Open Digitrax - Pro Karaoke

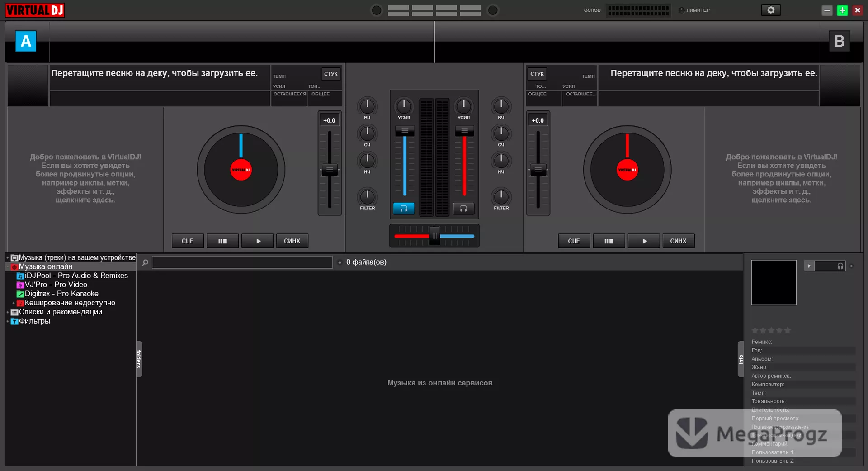coord(61,294)
